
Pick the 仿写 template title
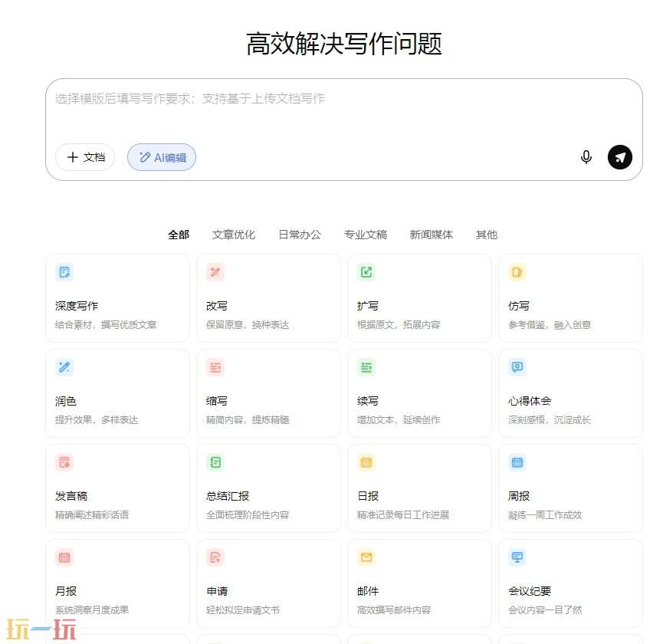tap(519, 306)
